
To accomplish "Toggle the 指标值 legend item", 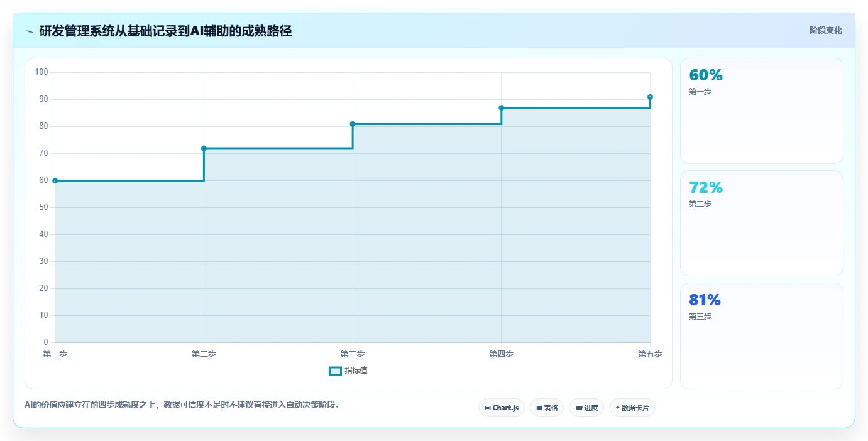I will (x=348, y=371).
